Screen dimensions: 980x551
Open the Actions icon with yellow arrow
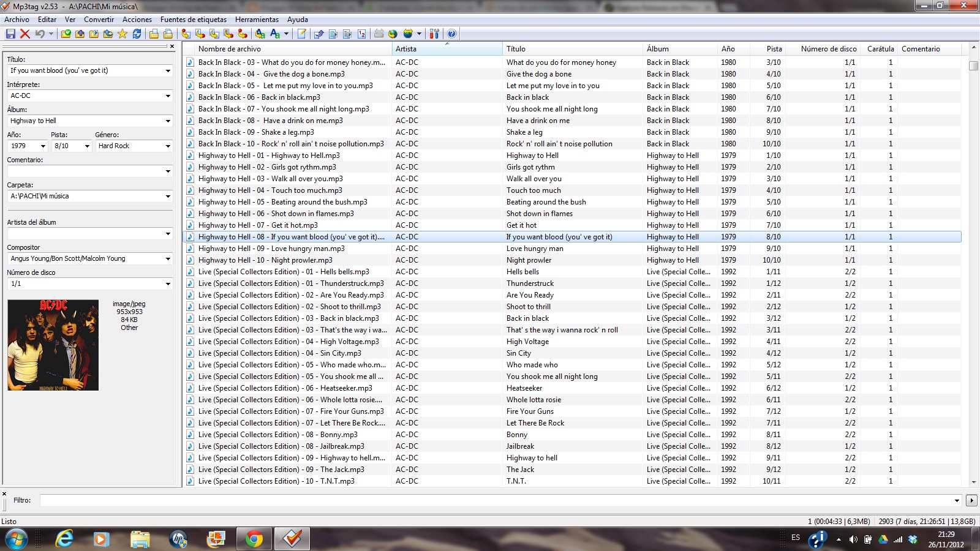click(x=260, y=34)
